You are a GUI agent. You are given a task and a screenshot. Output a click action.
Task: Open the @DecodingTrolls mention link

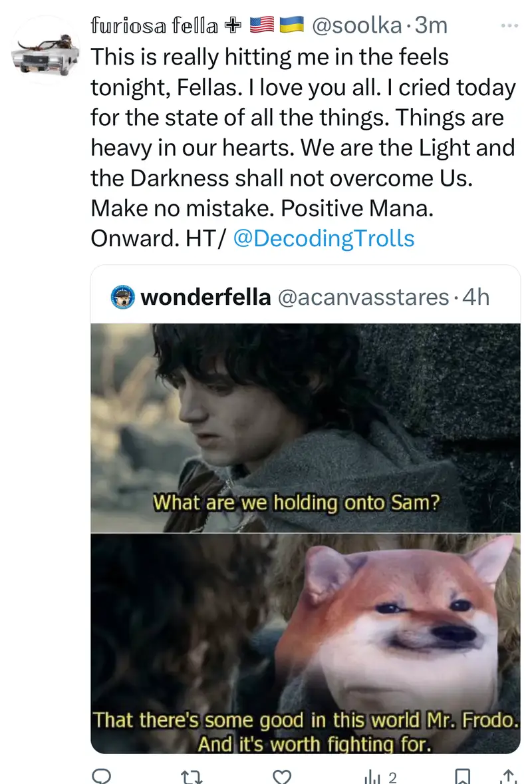coord(324,238)
